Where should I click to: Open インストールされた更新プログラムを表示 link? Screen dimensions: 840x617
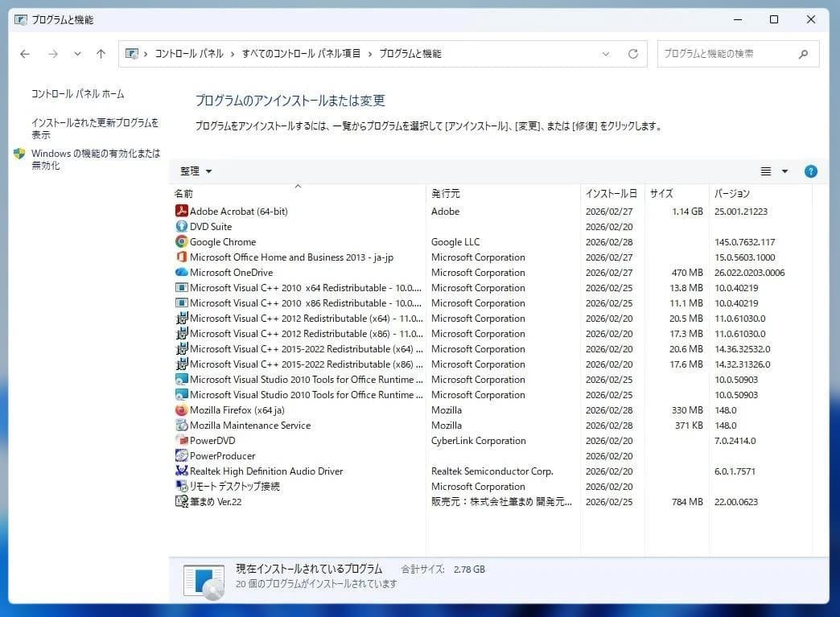95,129
